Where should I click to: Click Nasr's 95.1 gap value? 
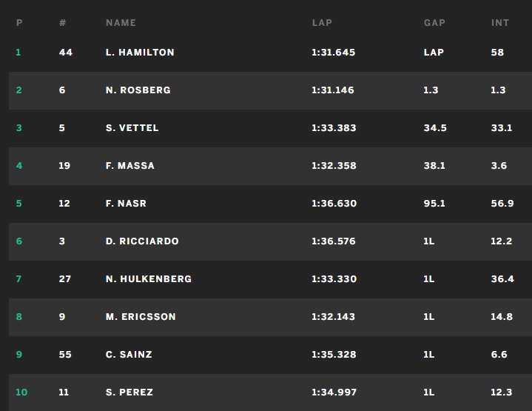point(434,204)
